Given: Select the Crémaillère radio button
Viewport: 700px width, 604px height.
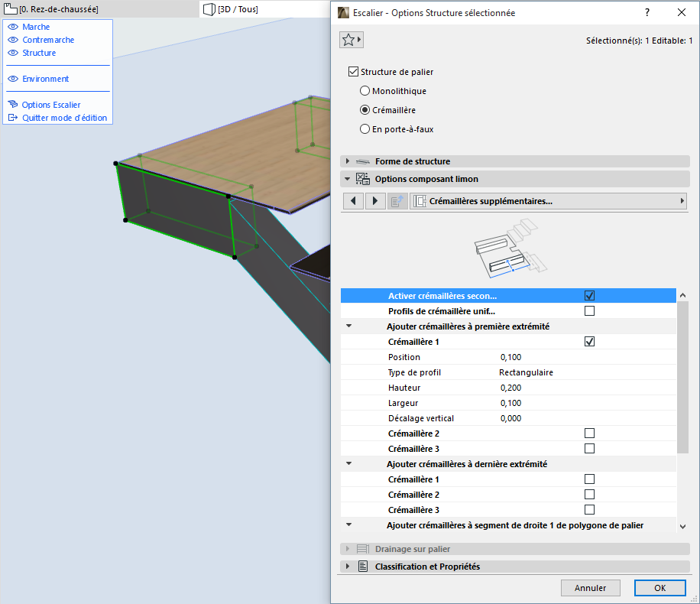Looking at the screenshot, I should [x=365, y=110].
